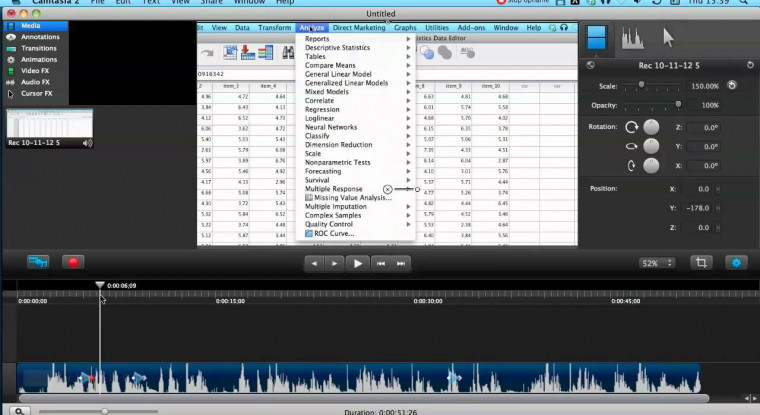760x415 pixels.
Task: Click the binoculars Find icon in SPSS toolbar
Action: pyautogui.click(x=288, y=52)
